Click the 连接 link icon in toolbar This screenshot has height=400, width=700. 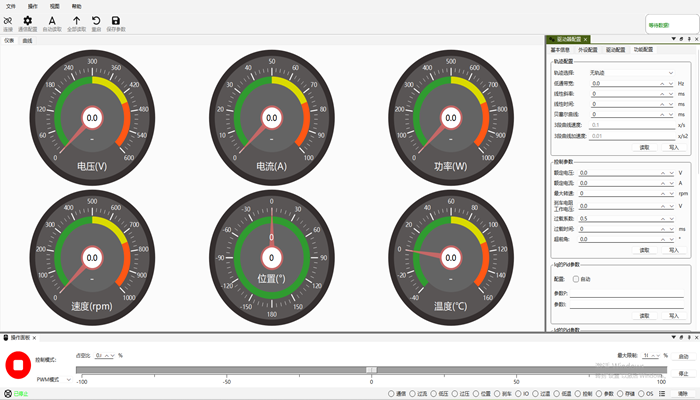(8, 20)
